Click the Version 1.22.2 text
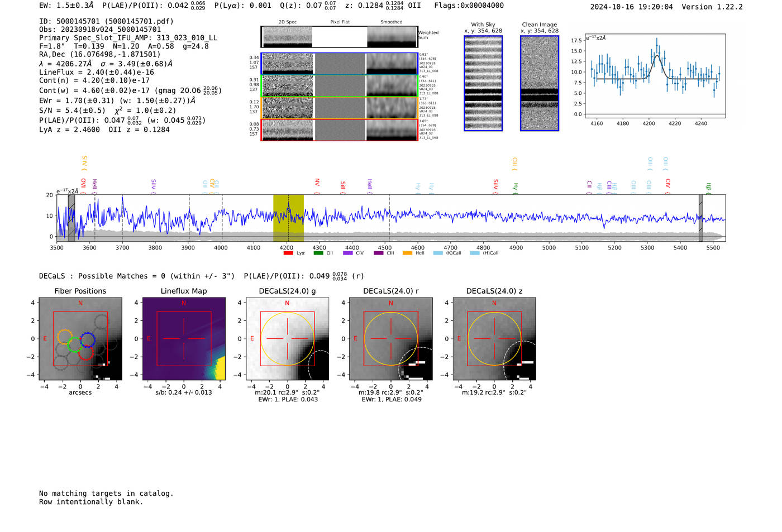Image resolution: width=782 pixels, height=532 pixels. point(712,7)
